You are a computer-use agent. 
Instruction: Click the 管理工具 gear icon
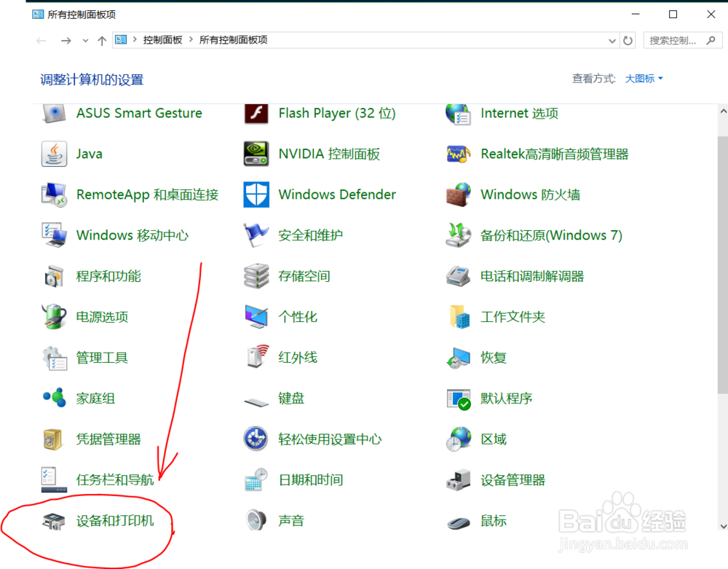coord(55,358)
